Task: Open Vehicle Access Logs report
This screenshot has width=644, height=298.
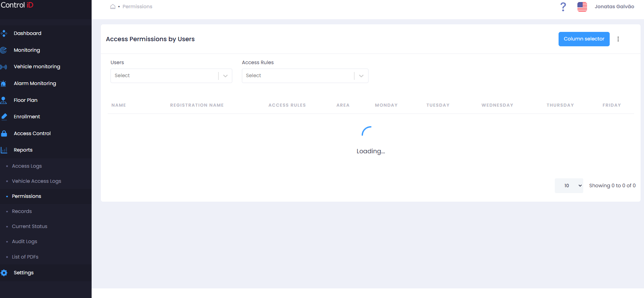Action: [36, 181]
